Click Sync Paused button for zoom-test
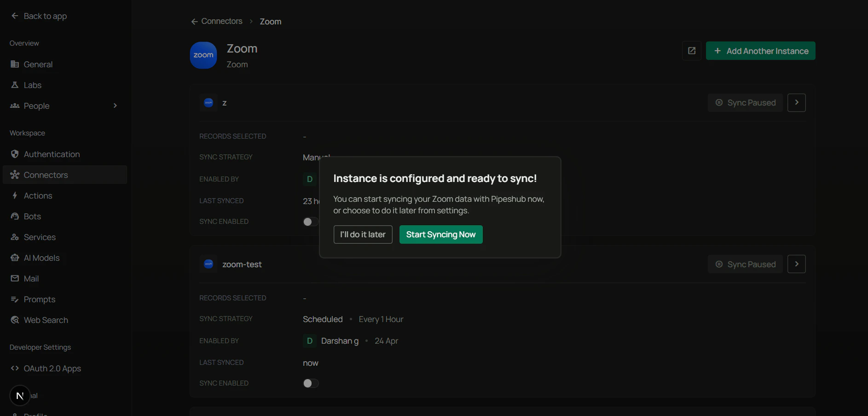868x416 pixels. (745, 264)
